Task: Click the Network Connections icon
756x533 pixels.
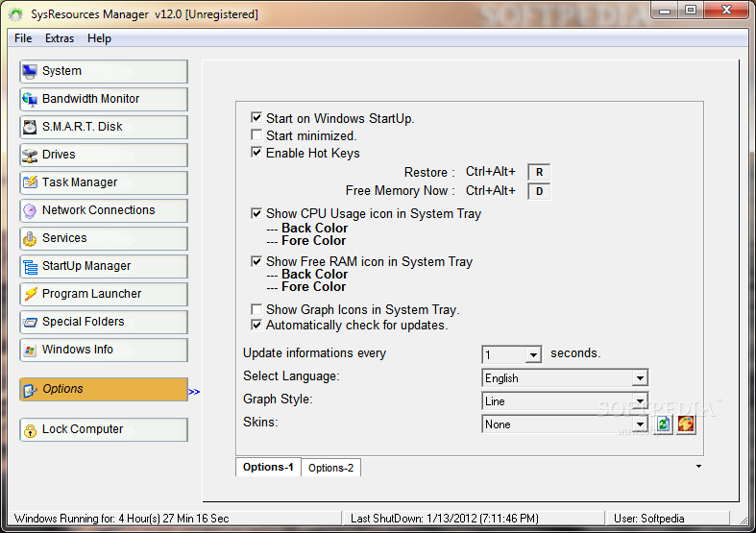Action: [30, 210]
